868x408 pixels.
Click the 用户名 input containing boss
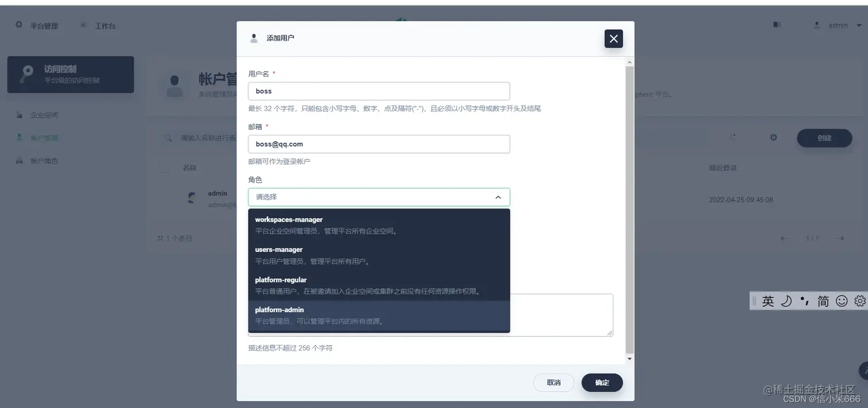pos(379,91)
